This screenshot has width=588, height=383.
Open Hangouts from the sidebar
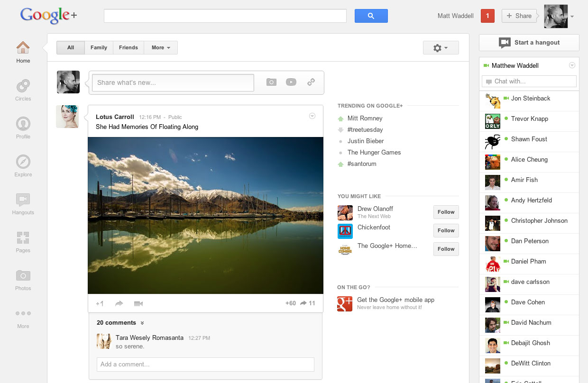point(23,200)
